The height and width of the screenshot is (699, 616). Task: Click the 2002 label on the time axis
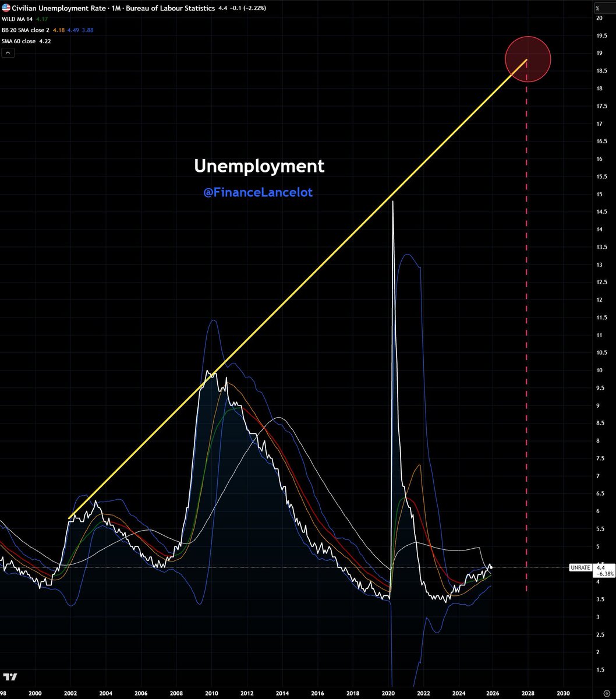coord(70,694)
